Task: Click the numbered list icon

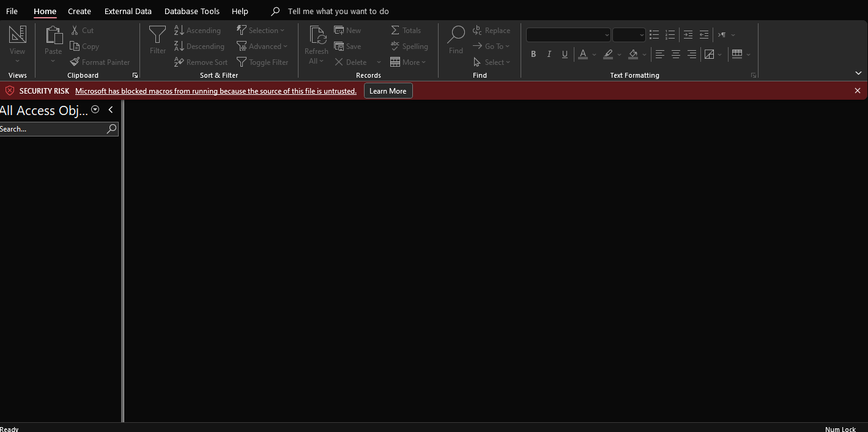Action: coord(670,34)
